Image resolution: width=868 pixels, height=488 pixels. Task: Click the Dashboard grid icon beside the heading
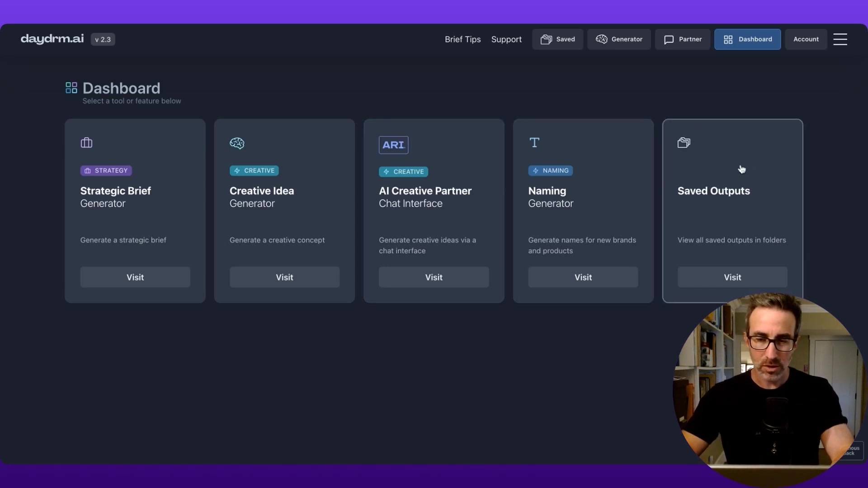pyautogui.click(x=71, y=88)
